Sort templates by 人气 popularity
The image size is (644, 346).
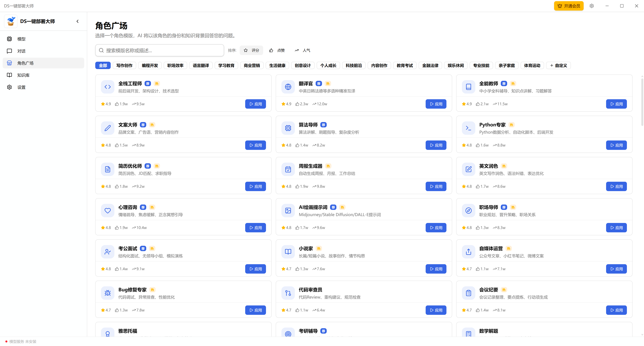pos(302,50)
